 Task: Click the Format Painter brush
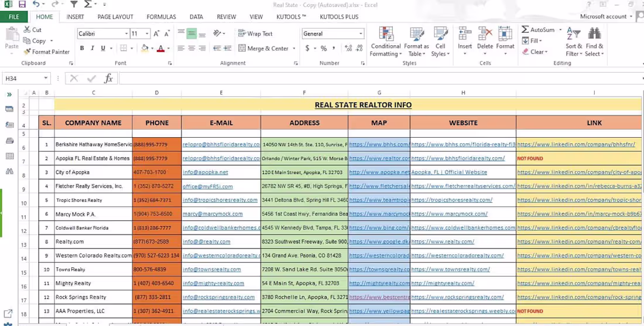[x=27, y=52]
